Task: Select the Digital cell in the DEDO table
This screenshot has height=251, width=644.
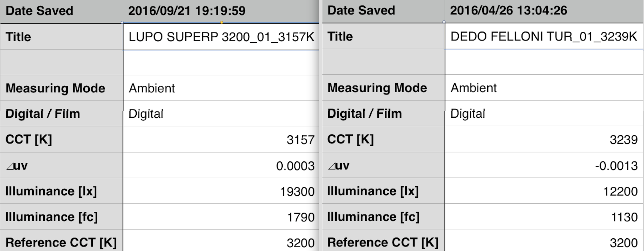Action: pos(468,114)
